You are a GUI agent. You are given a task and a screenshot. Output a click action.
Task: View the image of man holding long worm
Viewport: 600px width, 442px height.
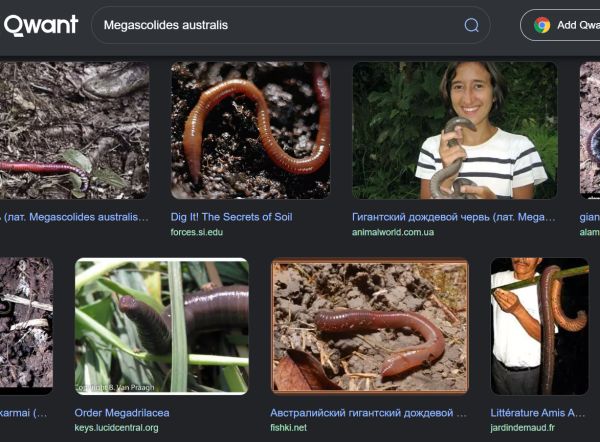coord(539,326)
